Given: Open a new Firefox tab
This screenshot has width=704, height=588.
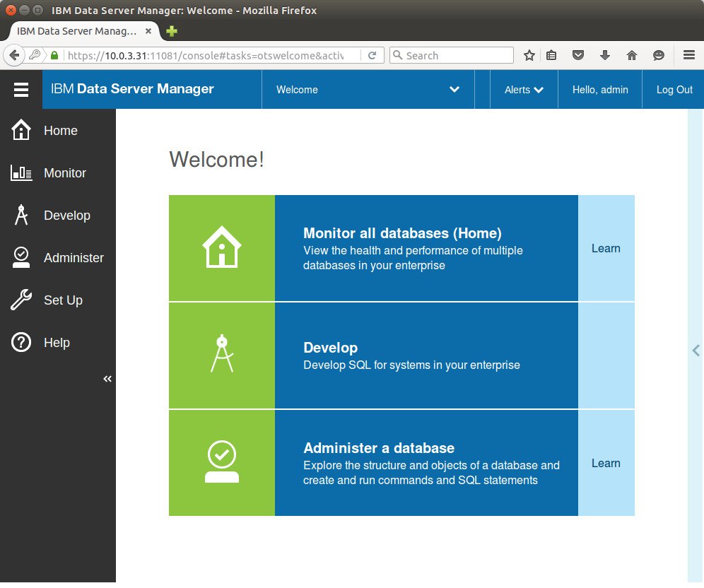Looking at the screenshot, I should pyautogui.click(x=172, y=31).
